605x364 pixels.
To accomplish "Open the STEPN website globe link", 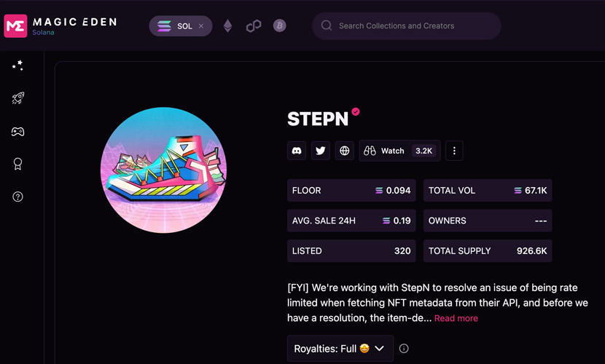I will click(x=345, y=151).
